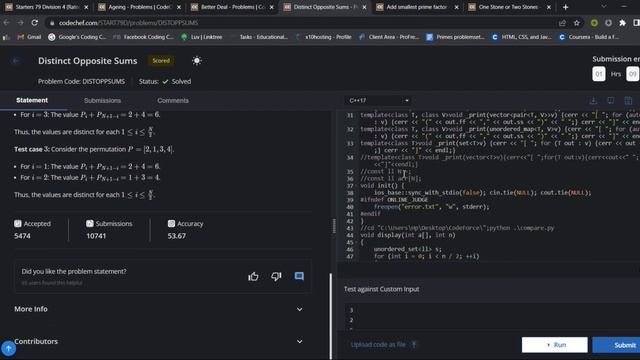Click Problem Code: DISTOPPSUMS text

(x=81, y=81)
